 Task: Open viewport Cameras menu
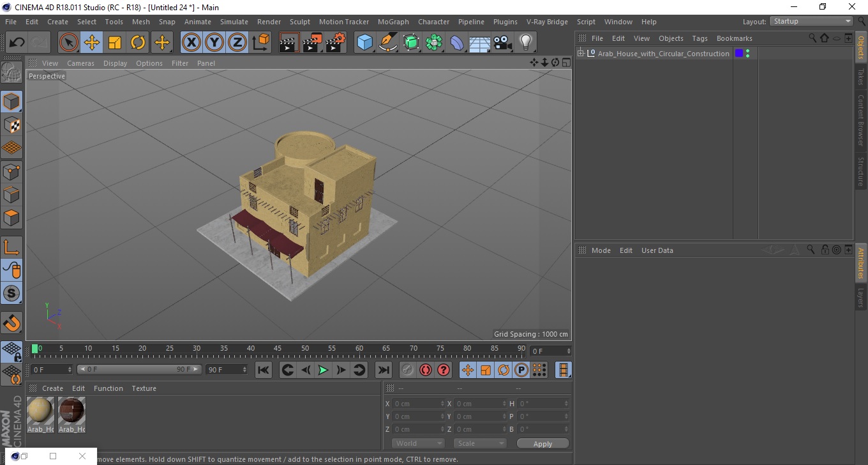[80, 63]
